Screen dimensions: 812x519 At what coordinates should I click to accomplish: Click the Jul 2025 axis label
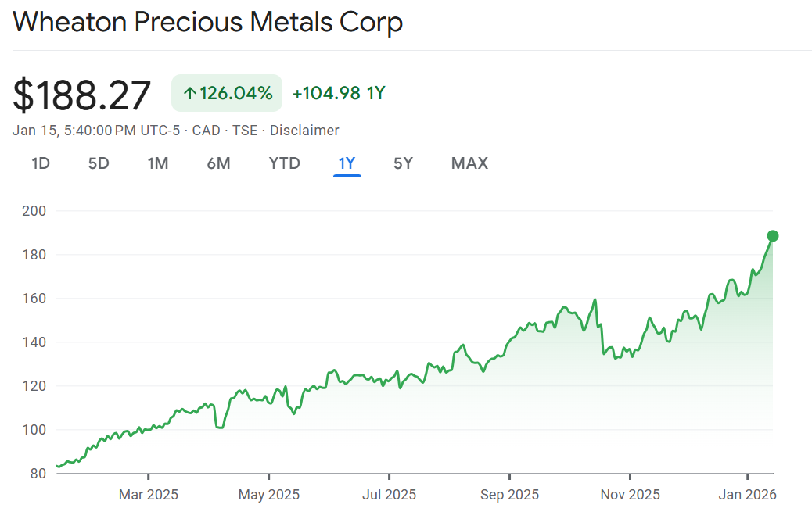click(390, 495)
